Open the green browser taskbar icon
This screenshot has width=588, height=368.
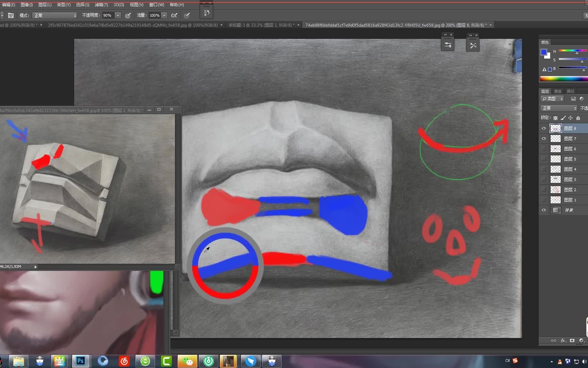[145, 361]
